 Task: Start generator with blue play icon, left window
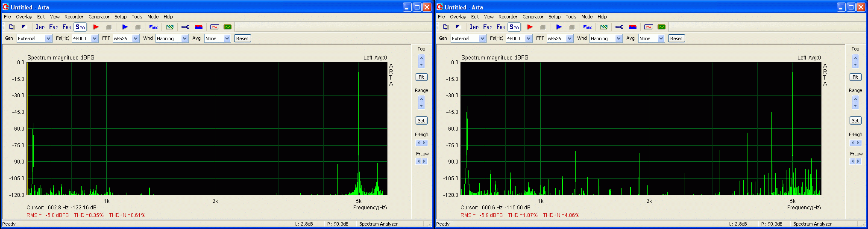[125, 27]
